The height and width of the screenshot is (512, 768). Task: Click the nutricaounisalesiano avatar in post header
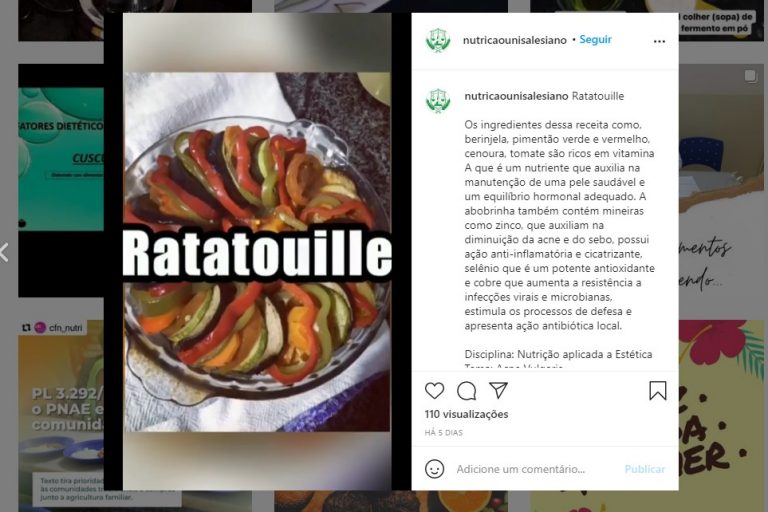[438, 40]
